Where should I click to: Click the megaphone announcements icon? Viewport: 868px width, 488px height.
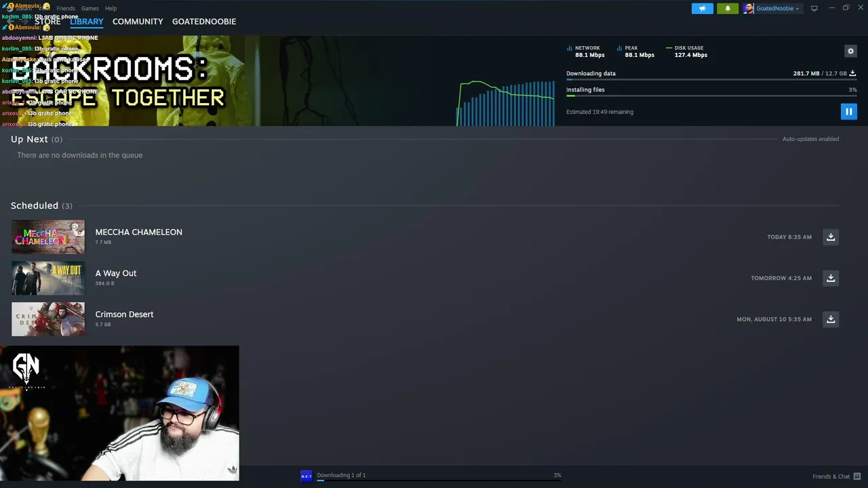703,8
